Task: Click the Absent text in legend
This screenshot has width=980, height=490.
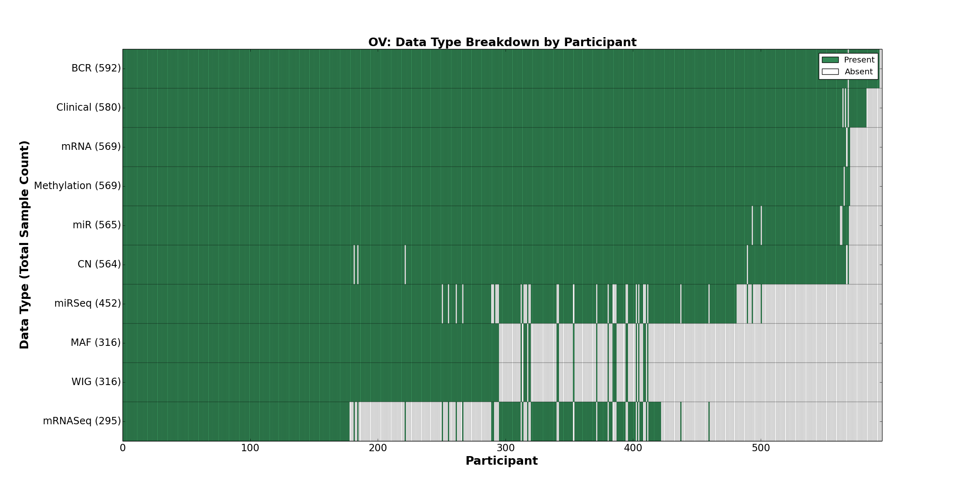Action: pos(858,72)
